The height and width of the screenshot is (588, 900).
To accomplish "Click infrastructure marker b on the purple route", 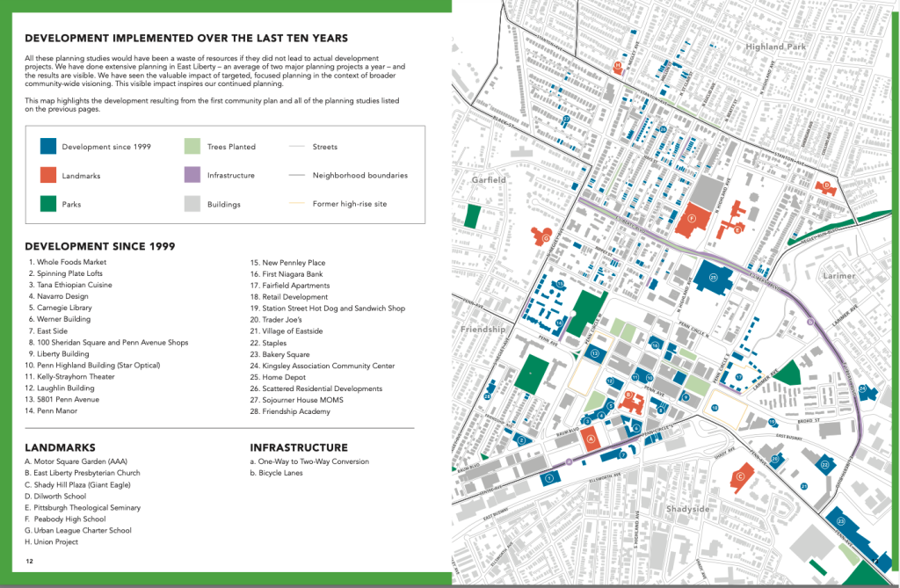I will [x=810, y=323].
